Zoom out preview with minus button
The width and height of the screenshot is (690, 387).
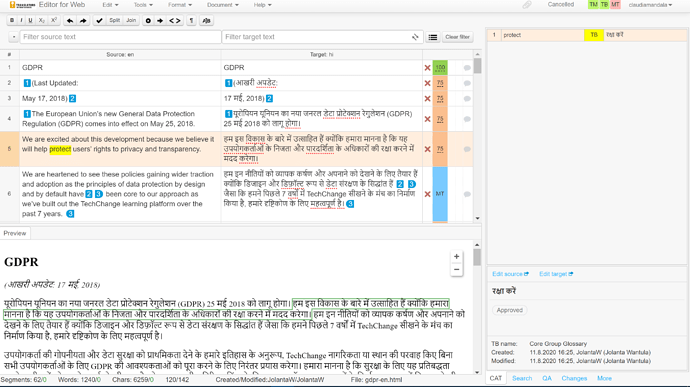coord(457,269)
